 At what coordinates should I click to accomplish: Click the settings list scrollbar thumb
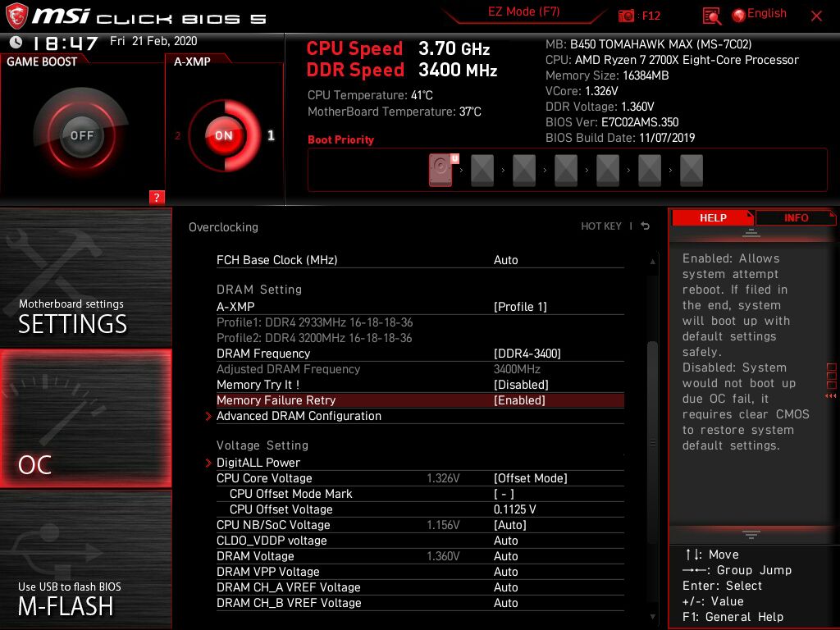[652, 444]
